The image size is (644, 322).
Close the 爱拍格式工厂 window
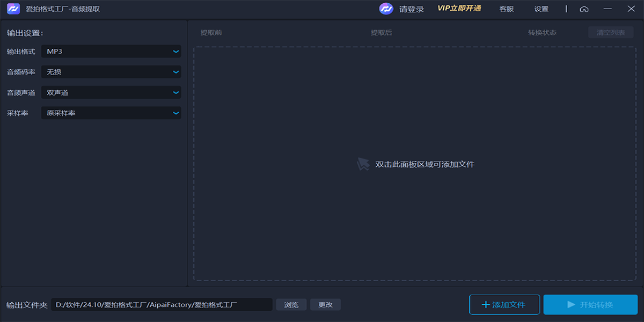point(631,9)
